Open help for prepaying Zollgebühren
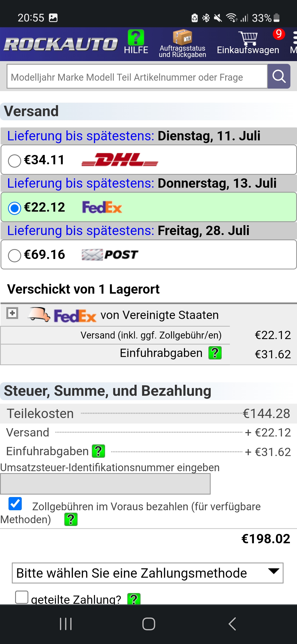This screenshot has width=297, height=644. (71, 519)
